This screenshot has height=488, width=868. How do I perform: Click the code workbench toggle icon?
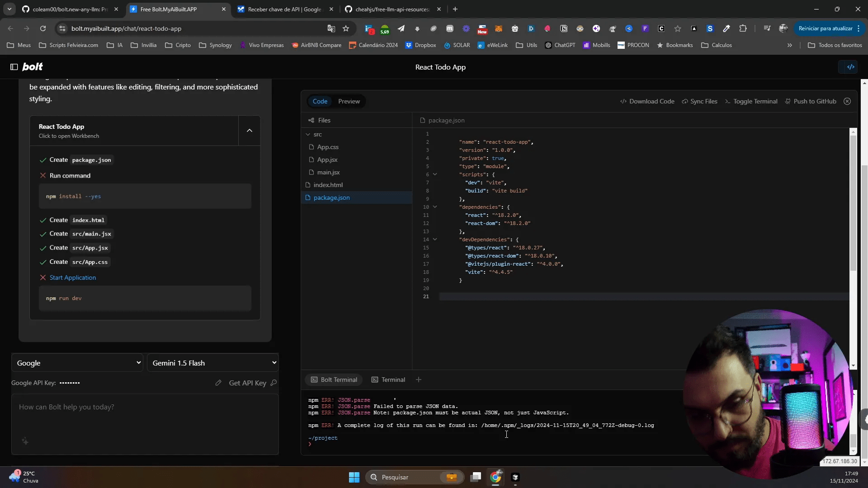point(850,67)
